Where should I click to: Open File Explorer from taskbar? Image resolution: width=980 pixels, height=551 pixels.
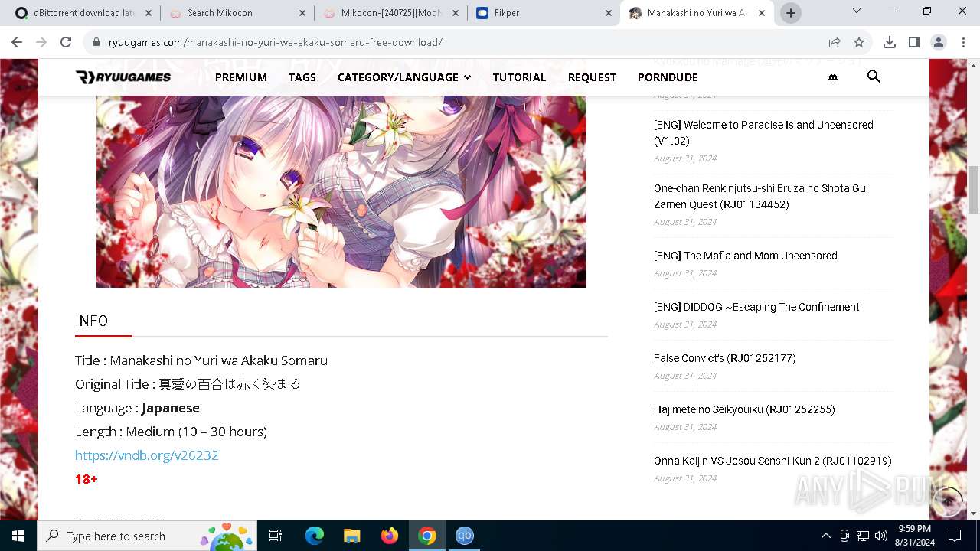(352, 536)
